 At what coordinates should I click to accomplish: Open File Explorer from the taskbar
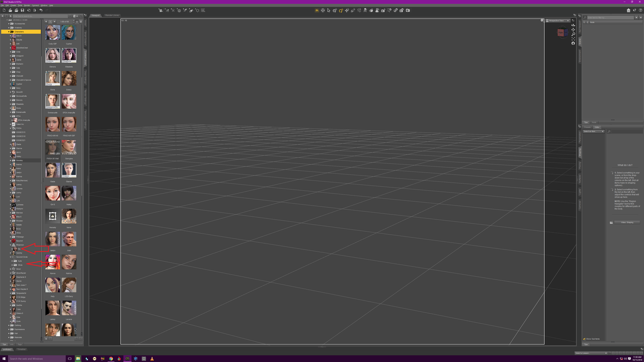(x=78, y=358)
